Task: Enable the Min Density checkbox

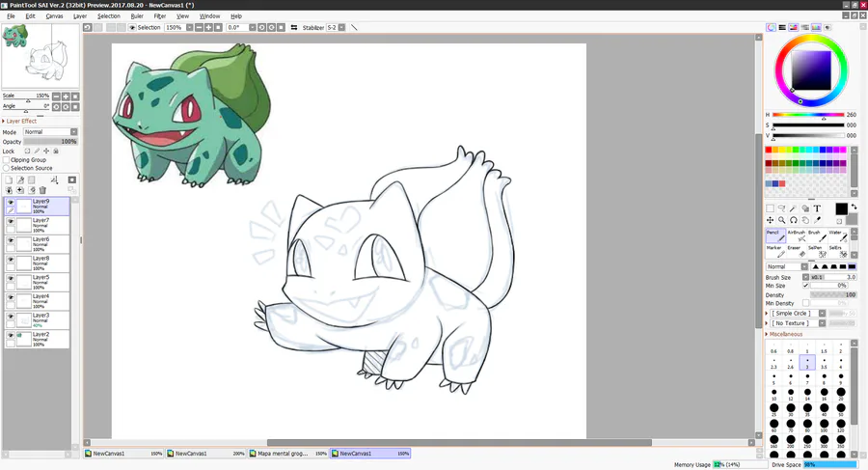Action: click(x=806, y=303)
